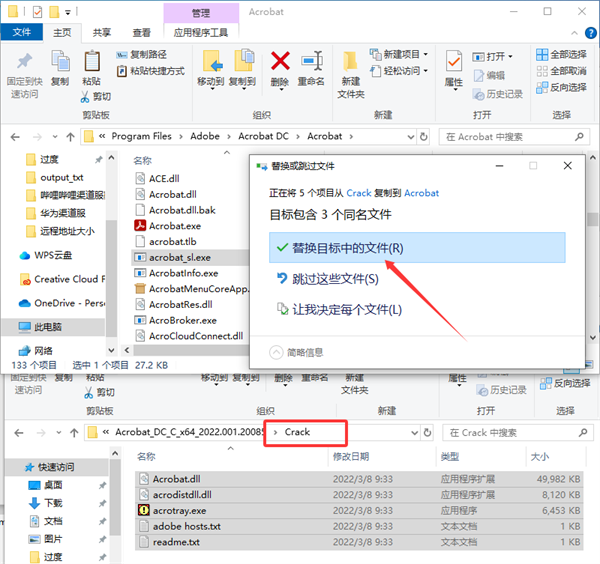
Task: Click Pin to Quick access icon
Action: [24, 62]
